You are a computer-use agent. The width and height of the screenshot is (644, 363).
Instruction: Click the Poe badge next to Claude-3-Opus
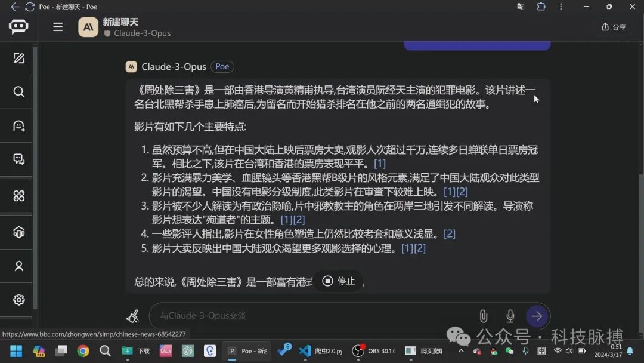(222, 67)
